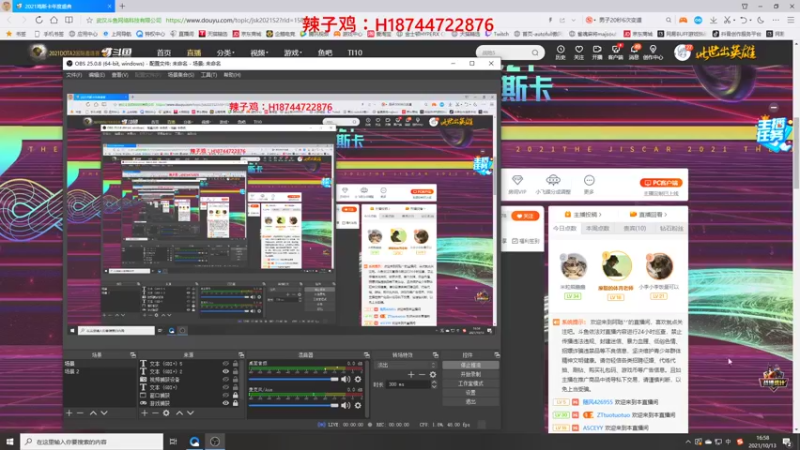Move the selected source up with the arrow in the 来源 panel
Screen dimensions: 800x450
click(179, 413)
